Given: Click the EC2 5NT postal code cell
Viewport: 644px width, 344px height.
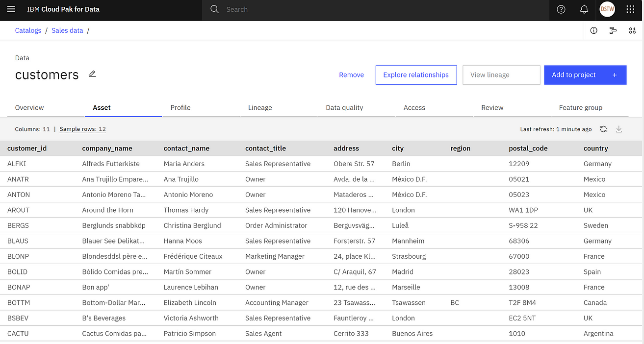Looking at the screenshot, I should click(x=522, y=318).
